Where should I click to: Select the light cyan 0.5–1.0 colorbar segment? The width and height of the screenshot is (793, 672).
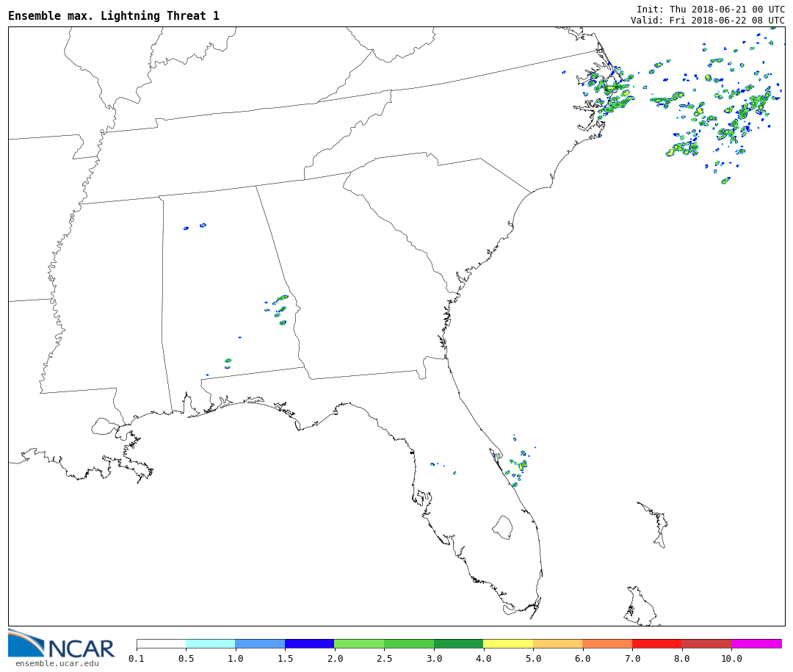tap(211, 643)
